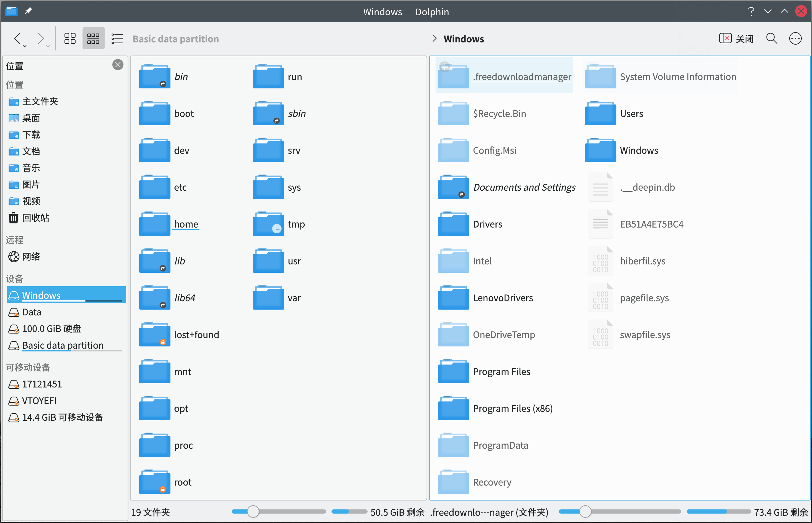This screenshot has height=523, width=812.
Task: Select Basic data partition in sidebar
Action: pos(62,345)
